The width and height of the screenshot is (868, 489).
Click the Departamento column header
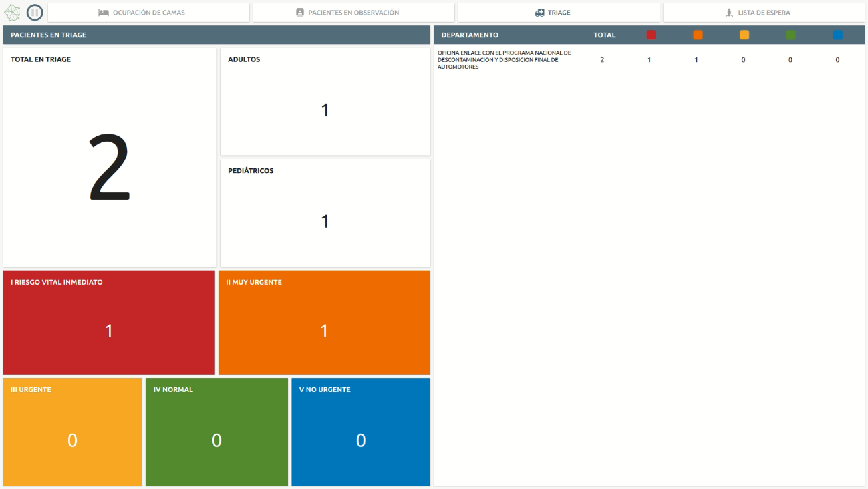pos(470,35)
